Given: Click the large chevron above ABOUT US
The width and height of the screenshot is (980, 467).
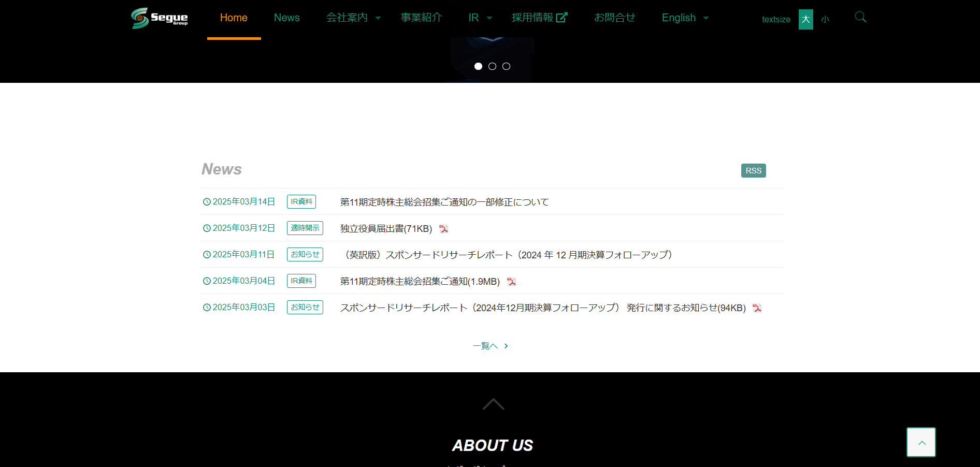Looking at the screenshot, I should click(493, 404).
